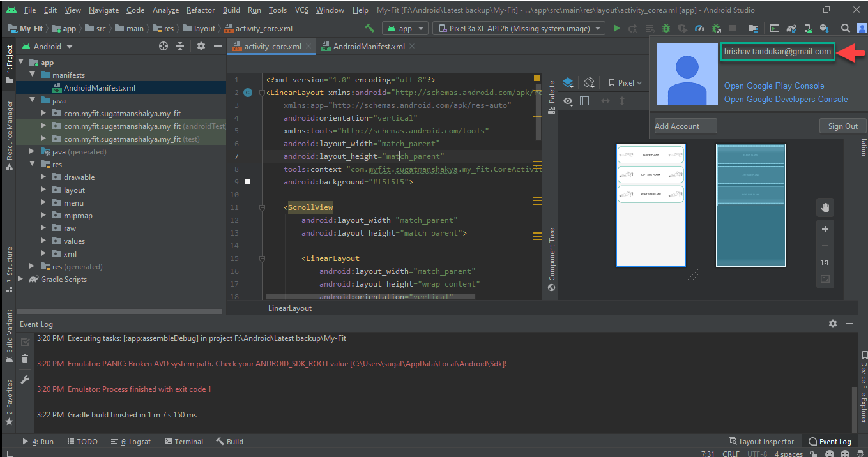The image size is (868, 457).
Task: Open the Resource Manager side tab
Action: point(9,135)
